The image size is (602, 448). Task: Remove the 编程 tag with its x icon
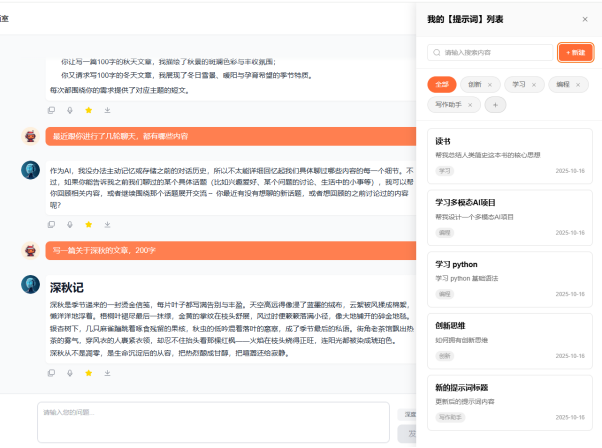pos(578,85)
